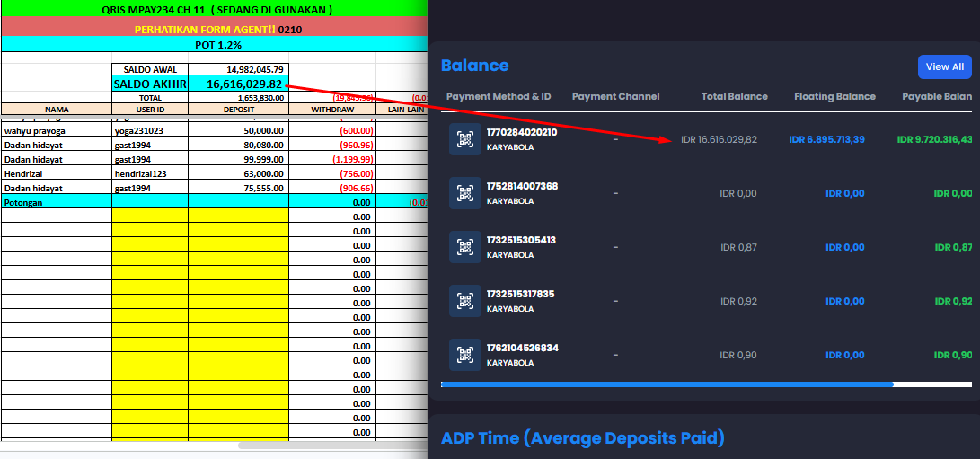Click the WITHDRAW column header
This screenshot has height=459, width=980.
coord(332,109)
